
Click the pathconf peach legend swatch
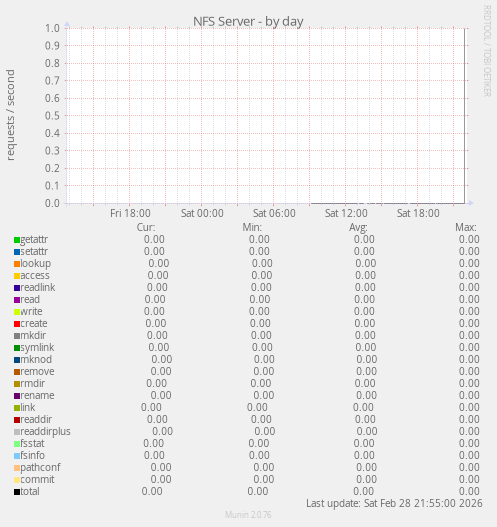(x=17, y=468)
